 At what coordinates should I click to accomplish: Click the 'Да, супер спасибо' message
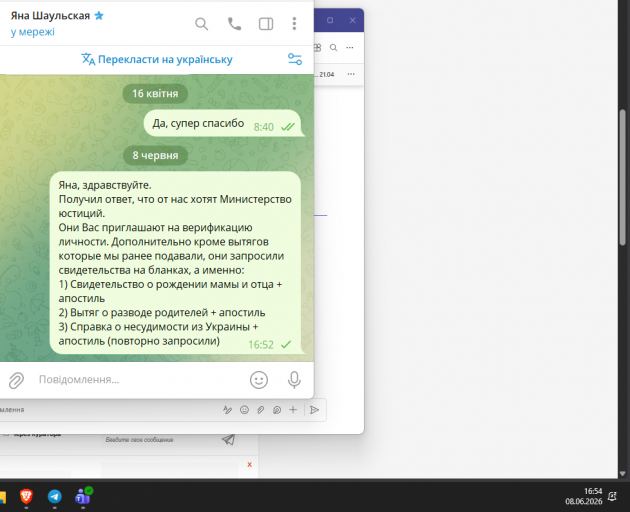click(x=222, y=123)
